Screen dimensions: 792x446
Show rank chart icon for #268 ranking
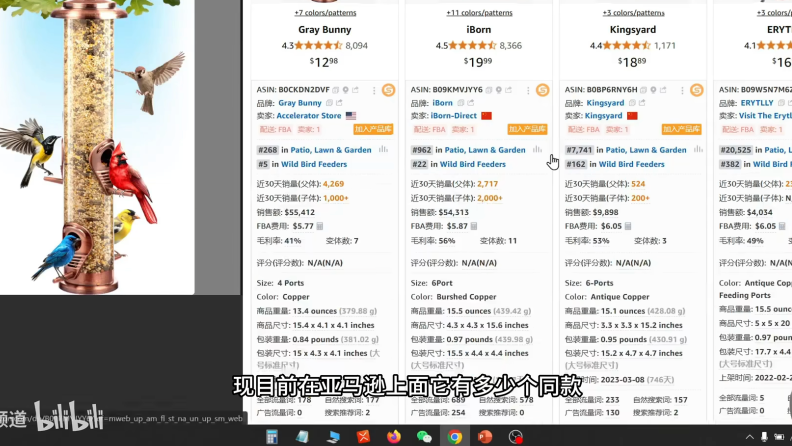[383, 150]
